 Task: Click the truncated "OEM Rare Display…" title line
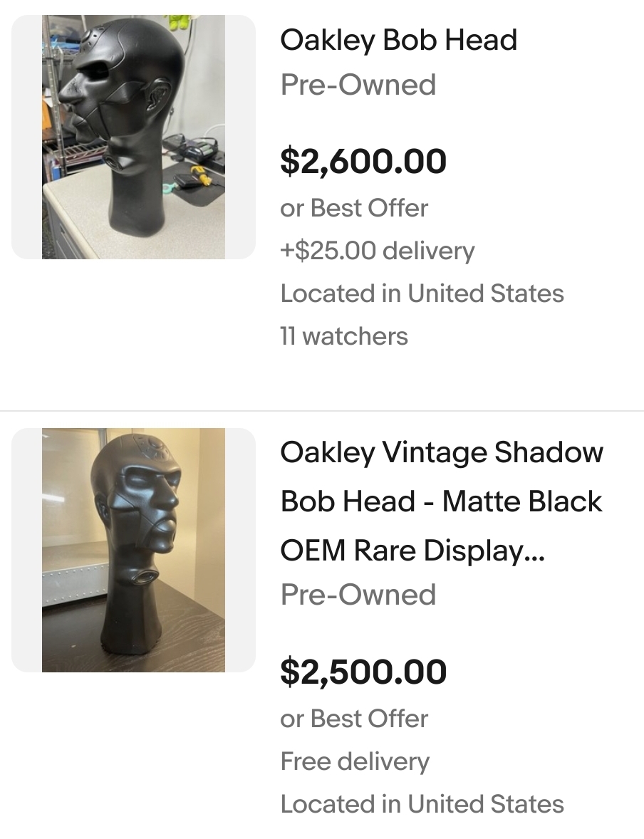point(412,551)
